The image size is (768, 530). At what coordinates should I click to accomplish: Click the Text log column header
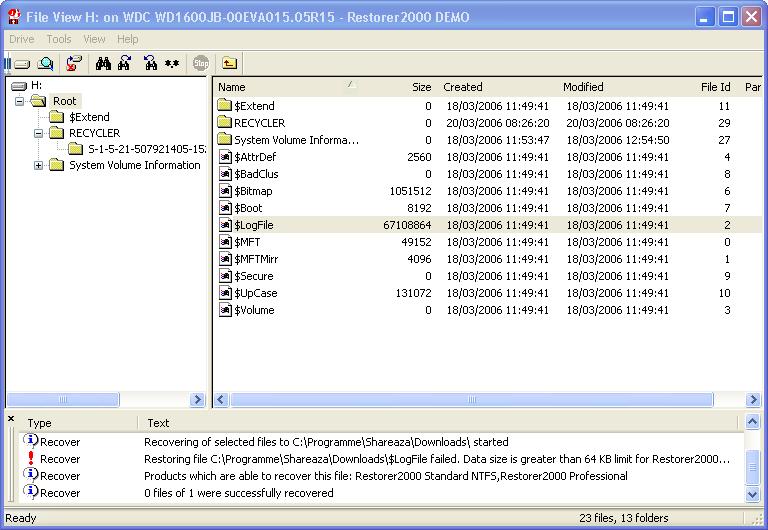click(438, 423)
